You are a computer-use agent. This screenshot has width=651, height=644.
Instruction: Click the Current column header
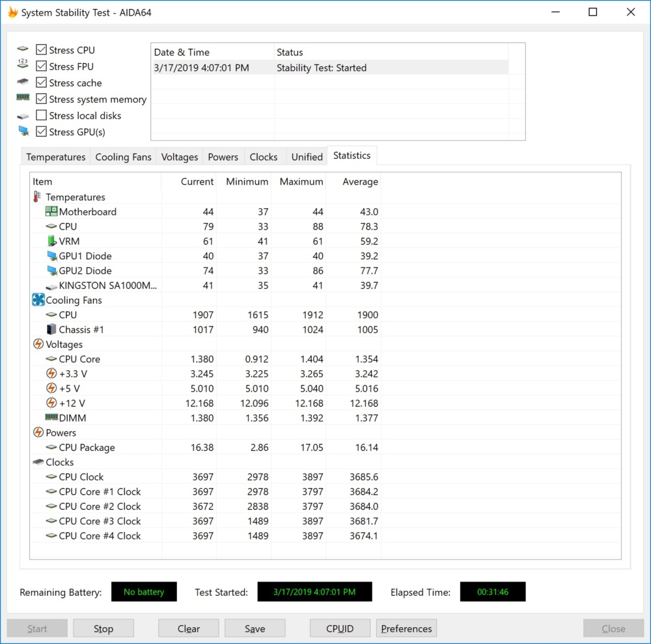tap(189, 181)
